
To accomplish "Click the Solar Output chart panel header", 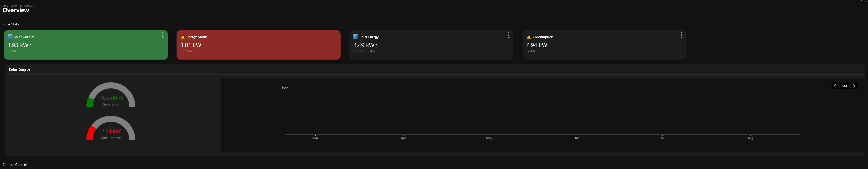I will click(19, 70).
